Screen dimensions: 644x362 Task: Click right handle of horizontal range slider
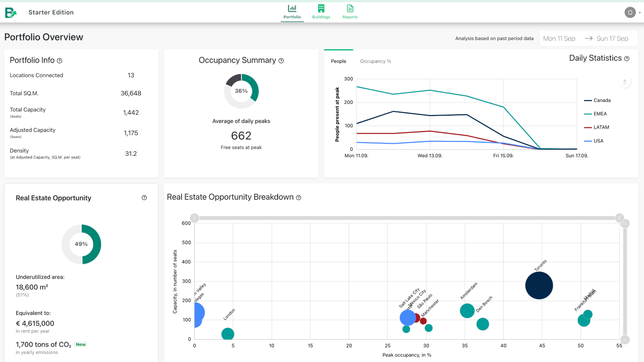point(619,218)
